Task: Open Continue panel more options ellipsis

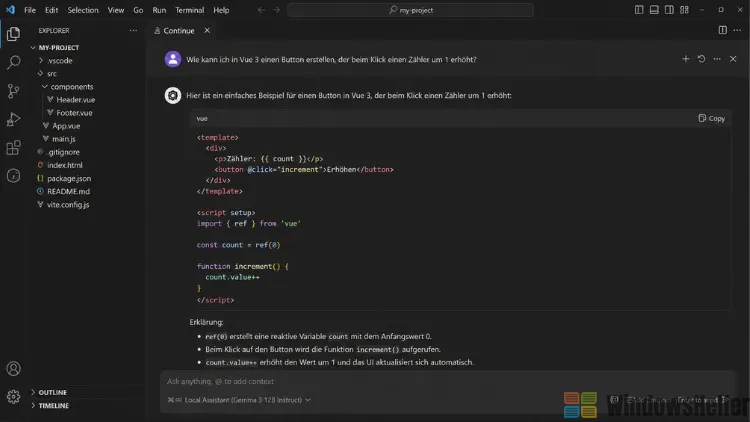Action: click(717, 59)
